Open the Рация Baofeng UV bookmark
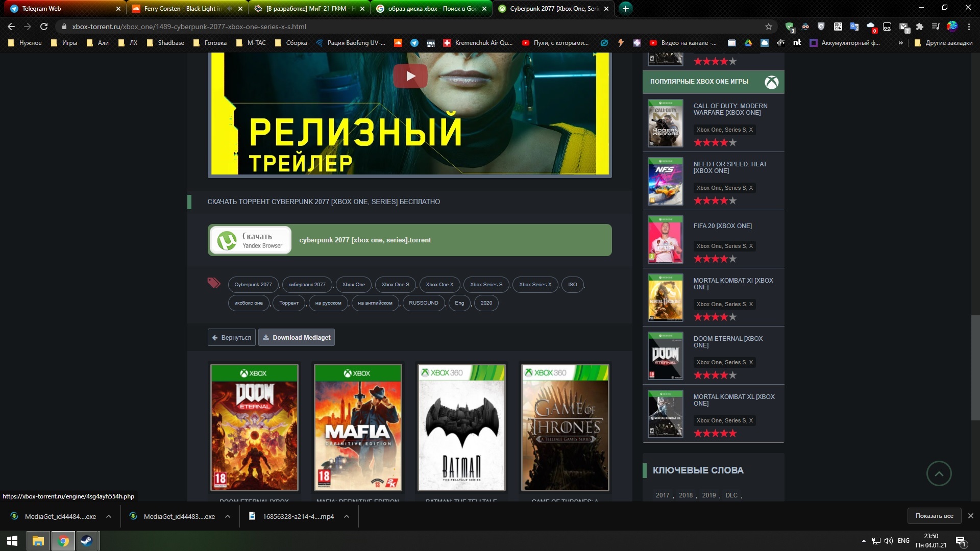 click(351, 43)
